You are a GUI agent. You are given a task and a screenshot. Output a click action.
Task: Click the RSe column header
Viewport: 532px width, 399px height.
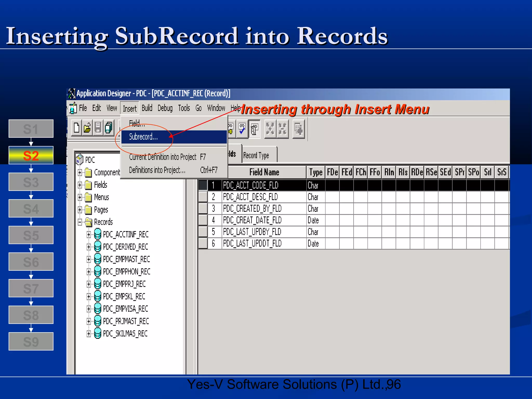pos(431,172)
